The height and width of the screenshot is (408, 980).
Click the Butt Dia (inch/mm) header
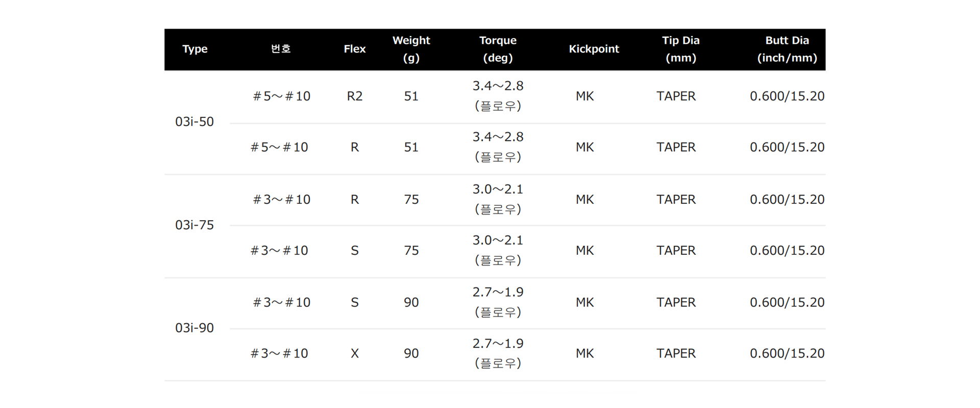point(787,49)
